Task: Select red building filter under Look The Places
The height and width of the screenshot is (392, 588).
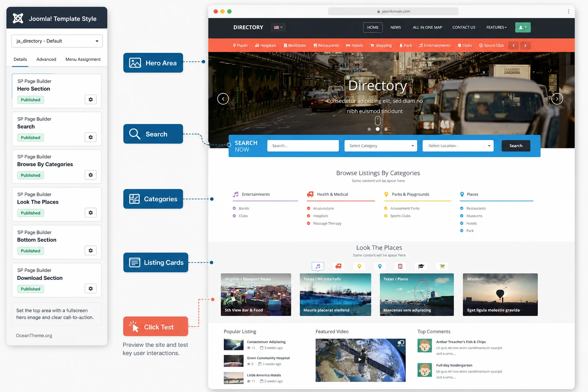Action: click(x=400, y=266)
